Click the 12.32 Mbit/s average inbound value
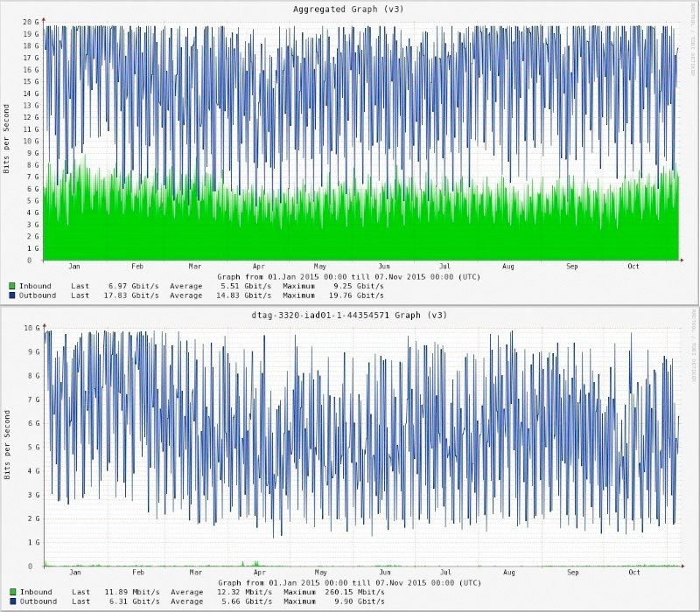This screenshot has height=612, width=700. point(244,592)
